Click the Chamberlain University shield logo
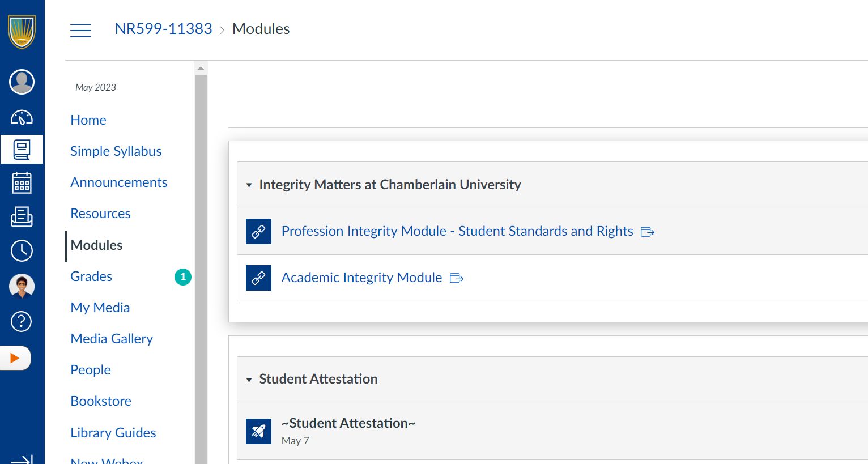868x464 pixels. [22, 32]
